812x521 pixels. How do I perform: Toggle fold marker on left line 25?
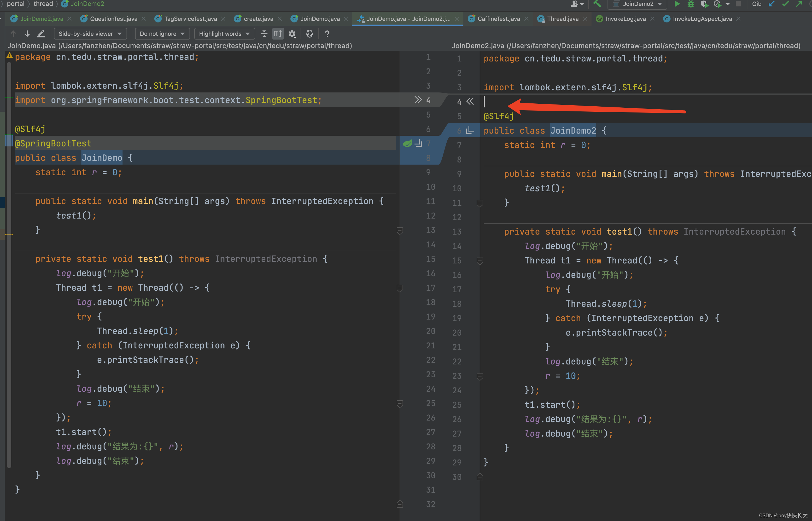click(399, 404)
